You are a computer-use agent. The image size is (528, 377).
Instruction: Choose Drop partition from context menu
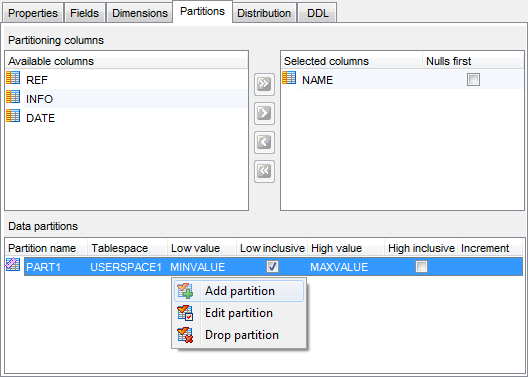(239, 335)
